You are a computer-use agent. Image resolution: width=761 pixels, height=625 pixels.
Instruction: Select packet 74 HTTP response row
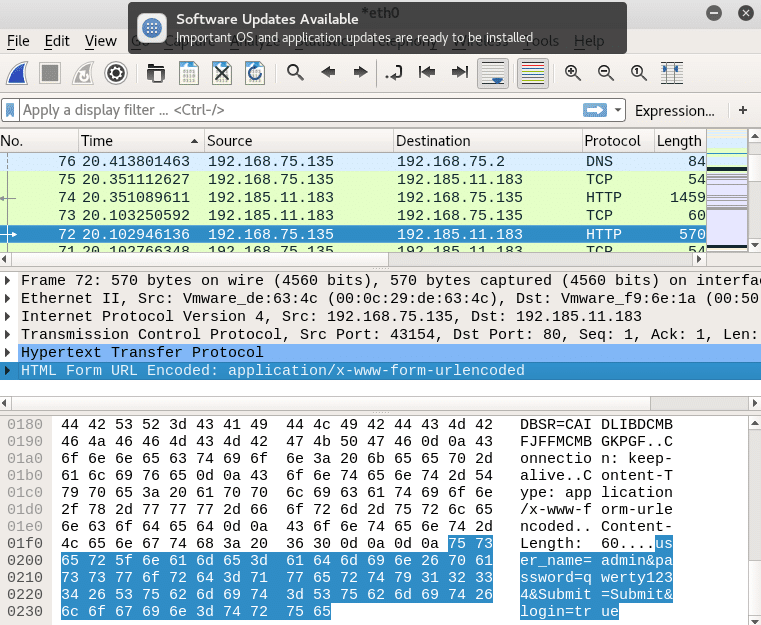pyautogui.click(x=353, y=197)
